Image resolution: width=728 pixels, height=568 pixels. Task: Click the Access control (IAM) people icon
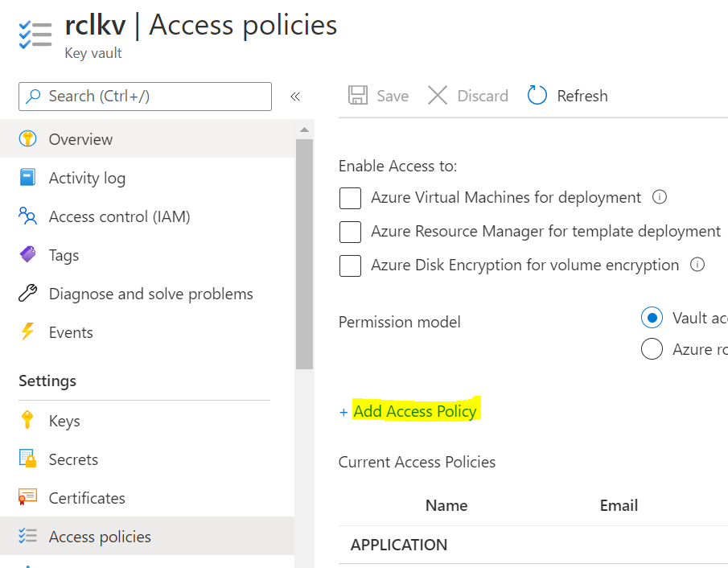27,216
